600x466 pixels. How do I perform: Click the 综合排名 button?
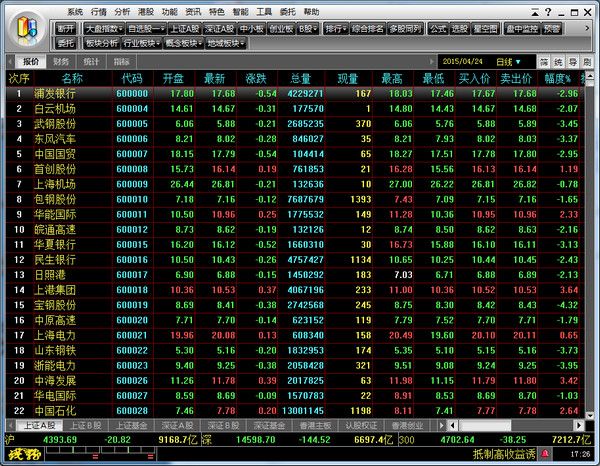[367, 29]
